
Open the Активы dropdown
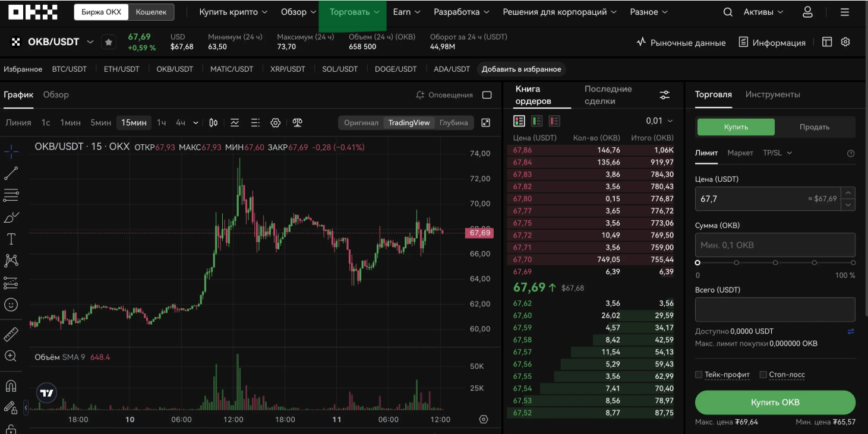pyautogui.click(x=763, y=12)
